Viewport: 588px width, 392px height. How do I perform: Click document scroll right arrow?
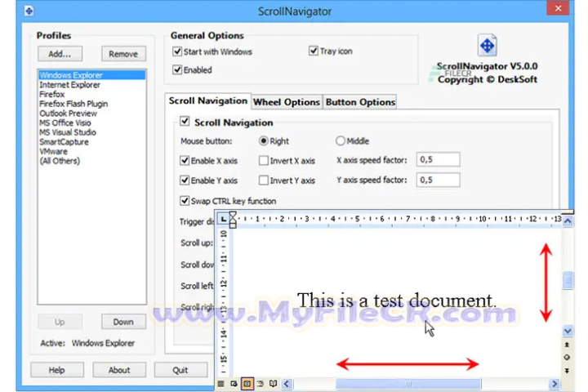point(555,384)
